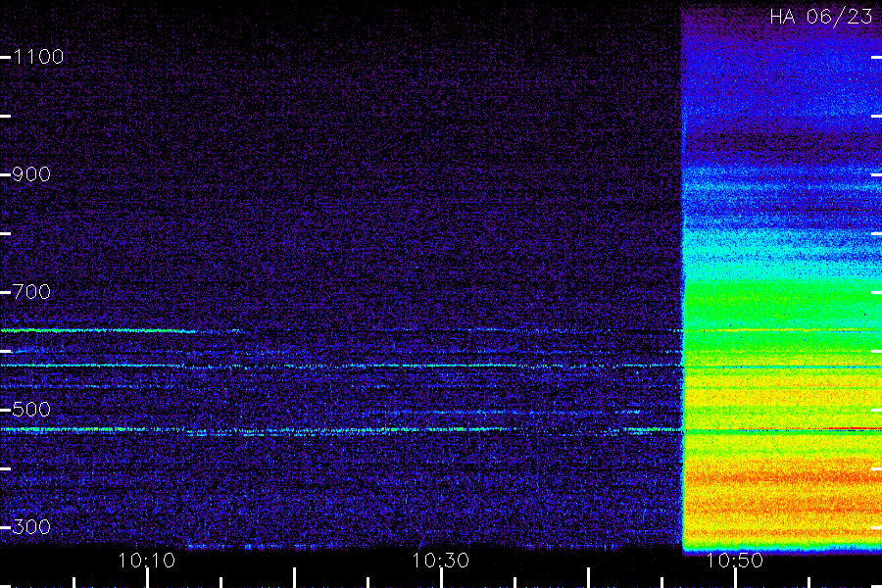This screenshot has height=588, width=882.
Task: Click the 900 frequency axis label
Action: click(31, 173)
